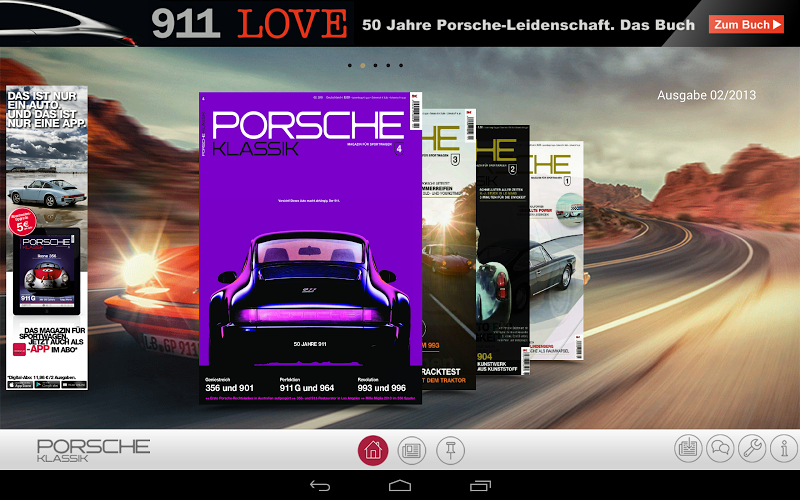Open the purple Porsche Klassik issue 4 cover
800x500 pixels.
click(x=310, y=248)
